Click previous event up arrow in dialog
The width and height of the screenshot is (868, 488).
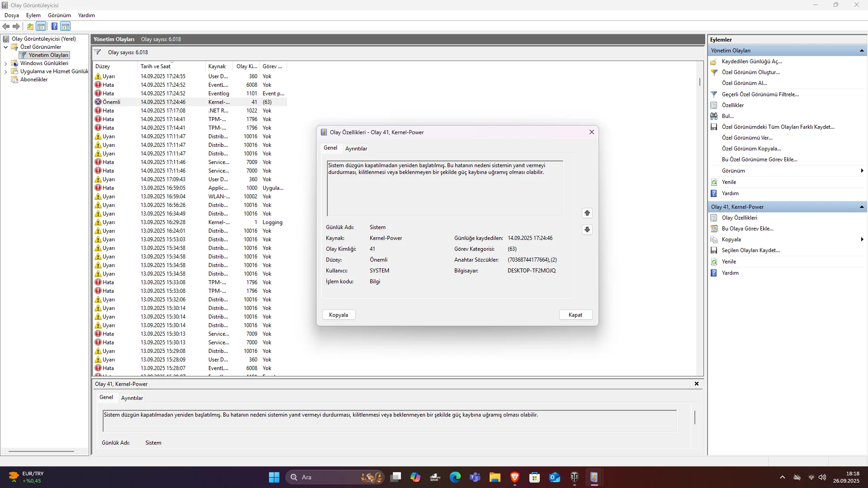pyautogui.click(x=587, y=213)
